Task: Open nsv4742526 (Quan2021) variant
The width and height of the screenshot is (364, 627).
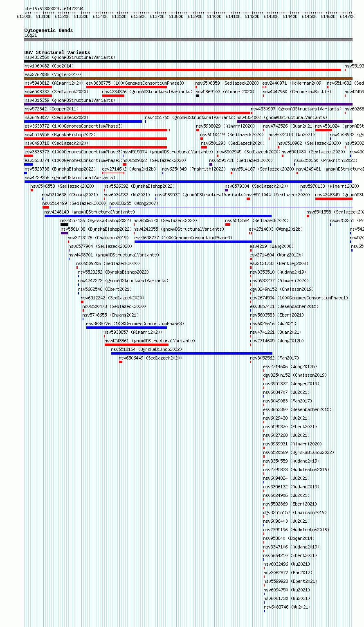Action: click(x=289, y=126)
